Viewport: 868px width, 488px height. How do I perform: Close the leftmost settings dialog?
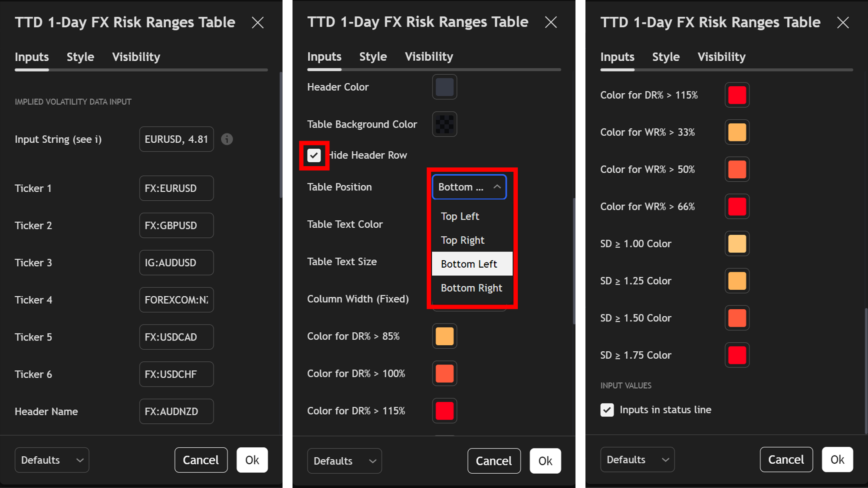pyautogui.click(x=258, y=23)
